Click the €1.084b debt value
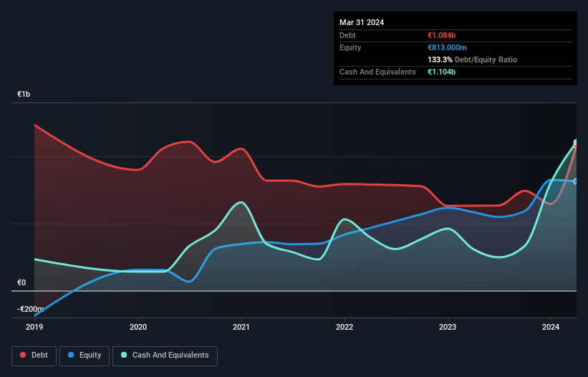The width and height of the screenshot is (588, 377). pyautogui.click(x=441, y=35)
